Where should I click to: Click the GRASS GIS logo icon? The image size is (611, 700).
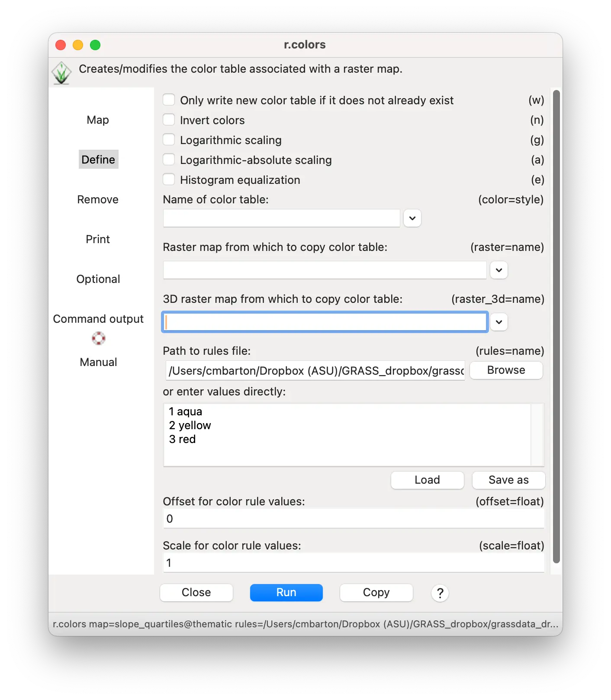(61, 73)
